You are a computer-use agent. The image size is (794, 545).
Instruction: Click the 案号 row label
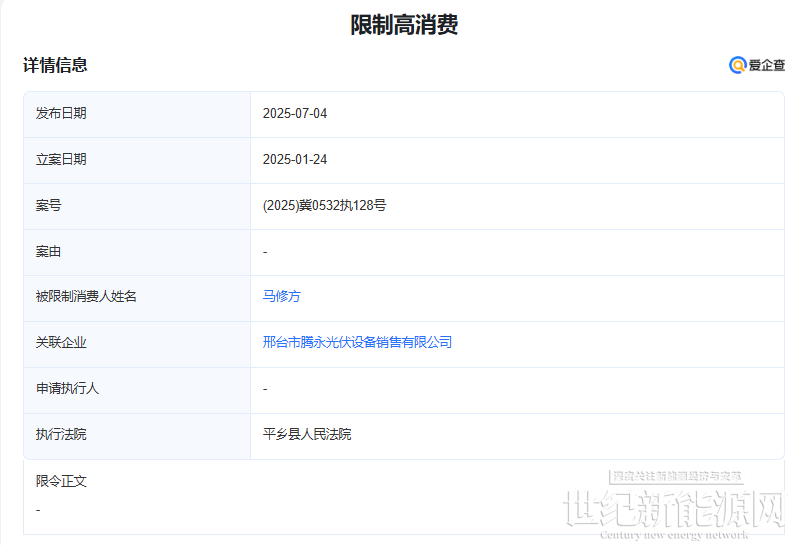click(49, 205)
